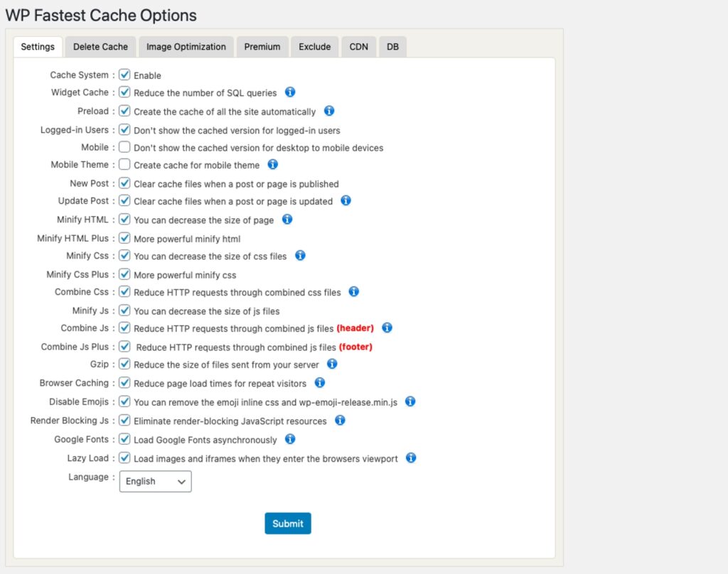Click info icon for Lazy Load
This screenshot has width=728, height=574.
pos(411,458)
